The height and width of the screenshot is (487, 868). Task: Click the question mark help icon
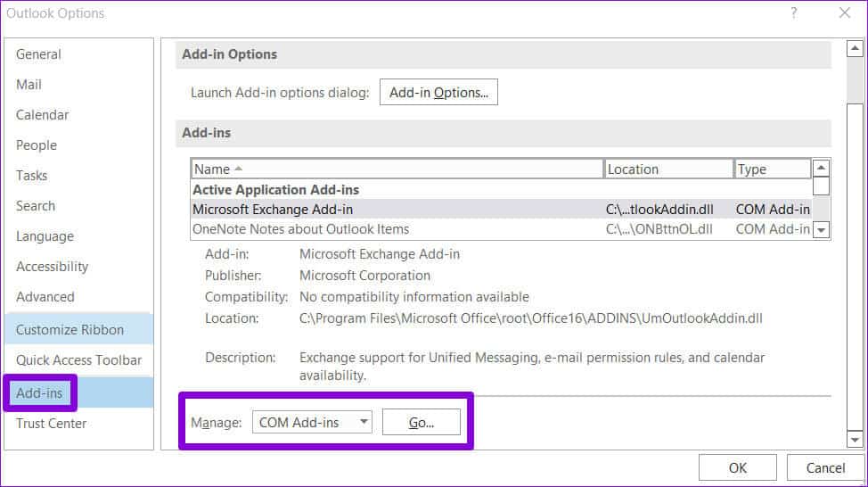(x=794, y=12)
